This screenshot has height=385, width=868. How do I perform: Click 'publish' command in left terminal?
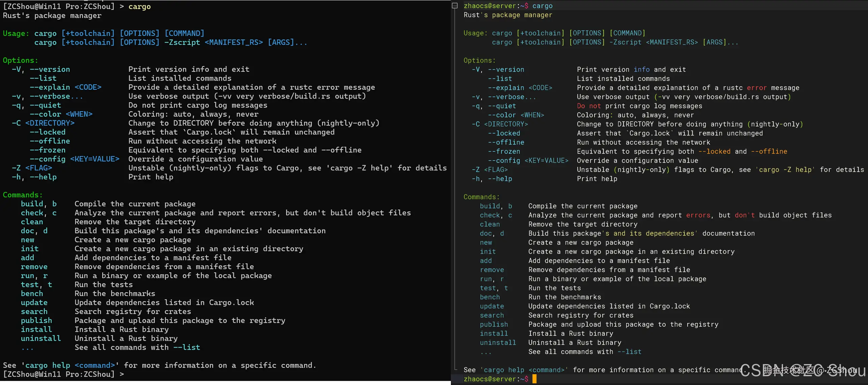coord(36,321)
